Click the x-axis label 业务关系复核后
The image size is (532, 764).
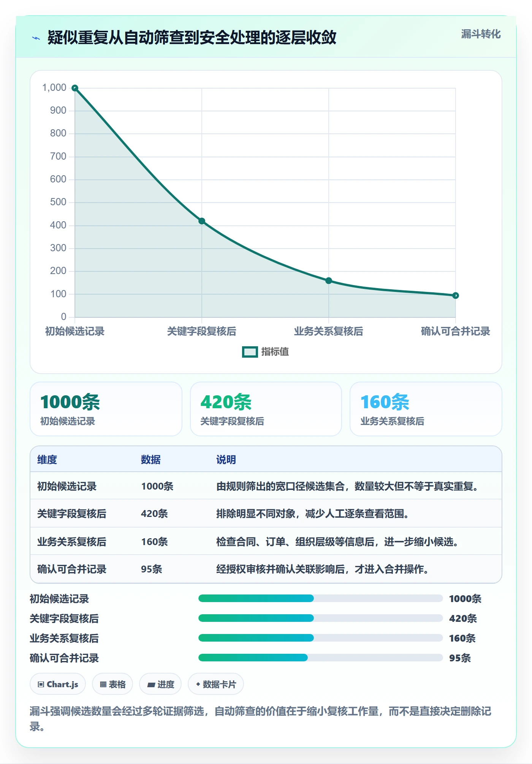pyautogui.click(x=329, y=331)
